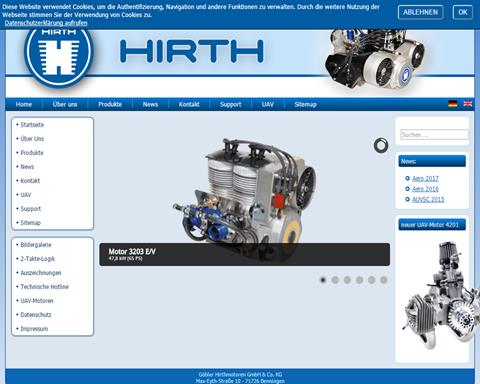
Task: Select the second slideshow dot
Action: coord(335,280)
